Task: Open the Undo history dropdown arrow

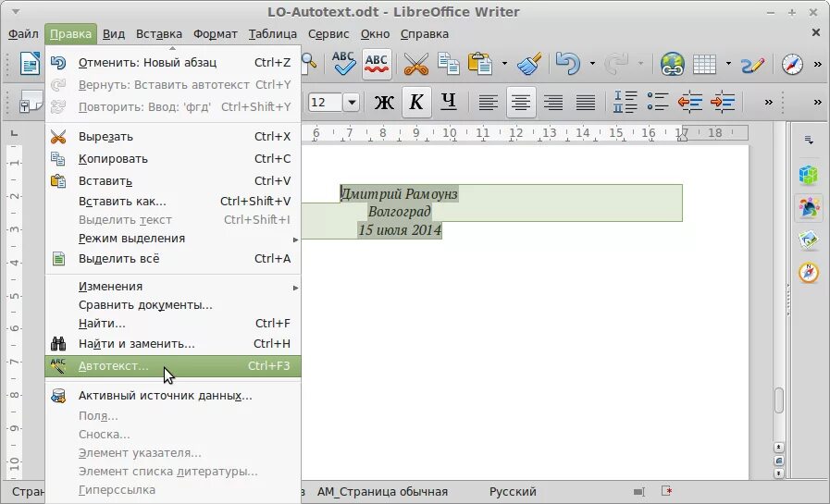Action: coord(592,64)
